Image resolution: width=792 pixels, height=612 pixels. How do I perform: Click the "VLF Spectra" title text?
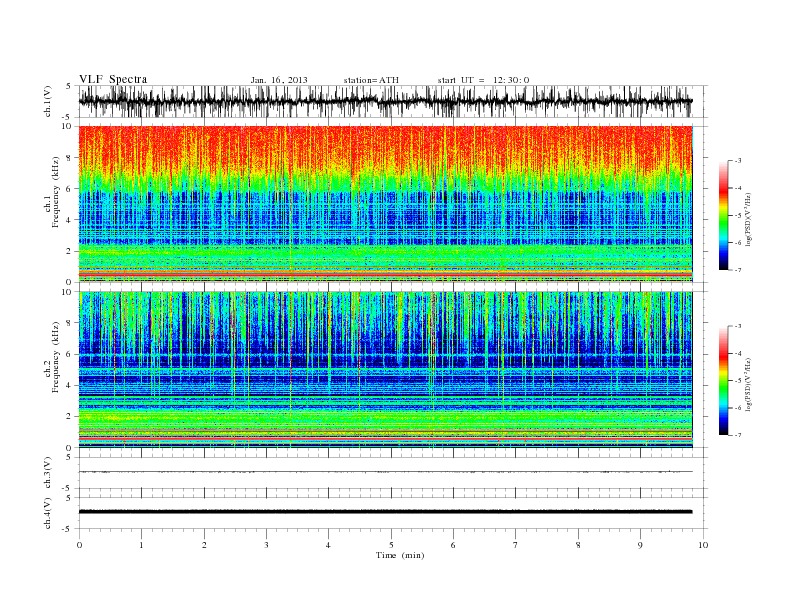113,79
